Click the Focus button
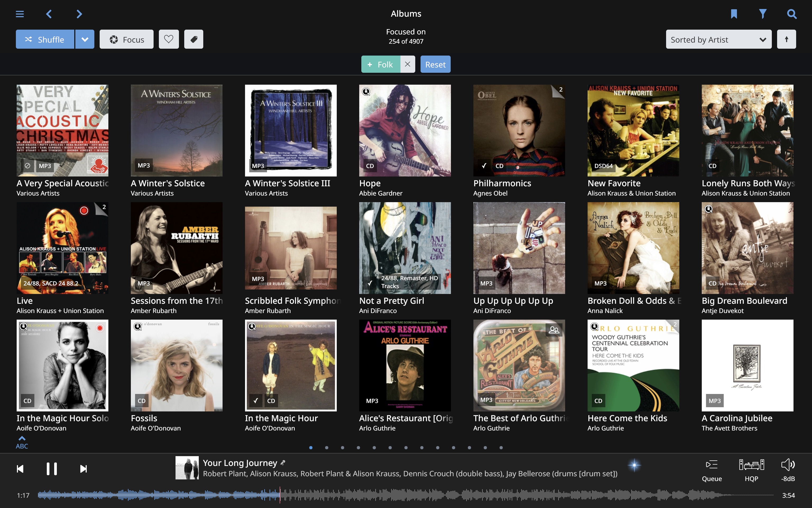Image resolution: width=812 pixels, height=508 pixels. [127, 39]
